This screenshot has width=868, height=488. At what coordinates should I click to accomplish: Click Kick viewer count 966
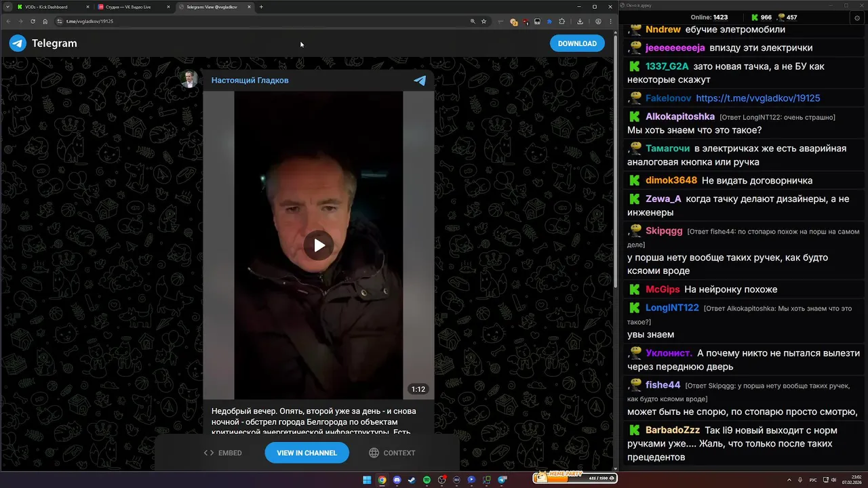[761, 18]
